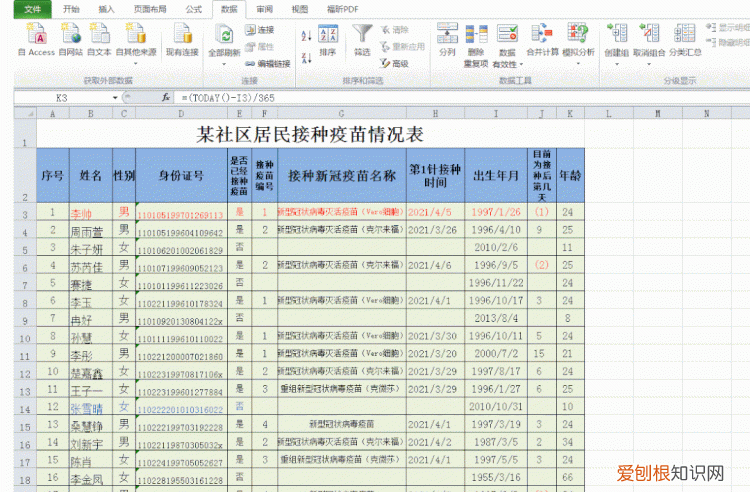
Task: Select column D header
Action: click(181, 113)
